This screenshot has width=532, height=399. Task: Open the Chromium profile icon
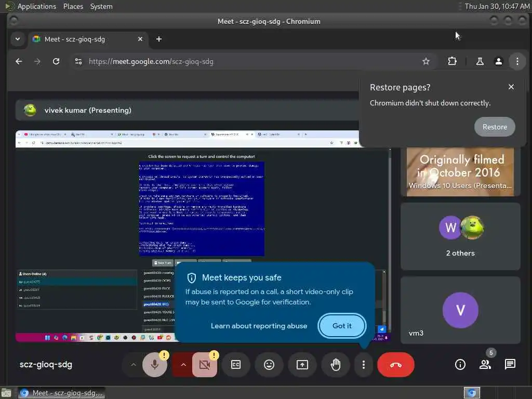(x=498, y=61)
